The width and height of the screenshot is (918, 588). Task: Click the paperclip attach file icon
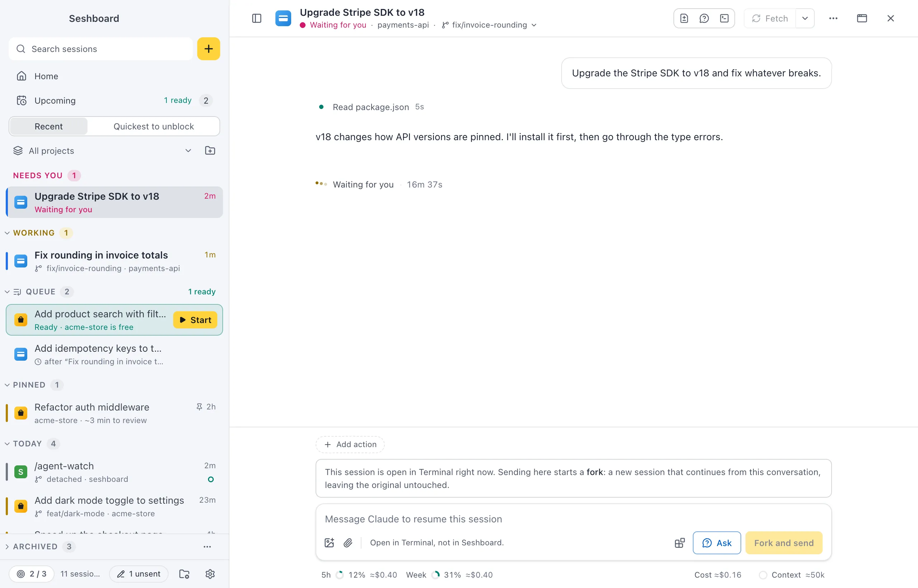pyautogui.click(x=348, y=542)
